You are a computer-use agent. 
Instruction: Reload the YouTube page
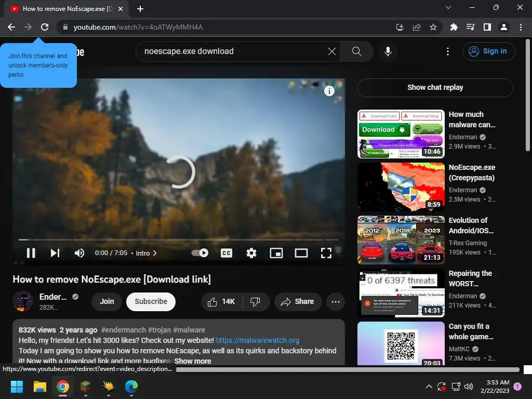45,27
